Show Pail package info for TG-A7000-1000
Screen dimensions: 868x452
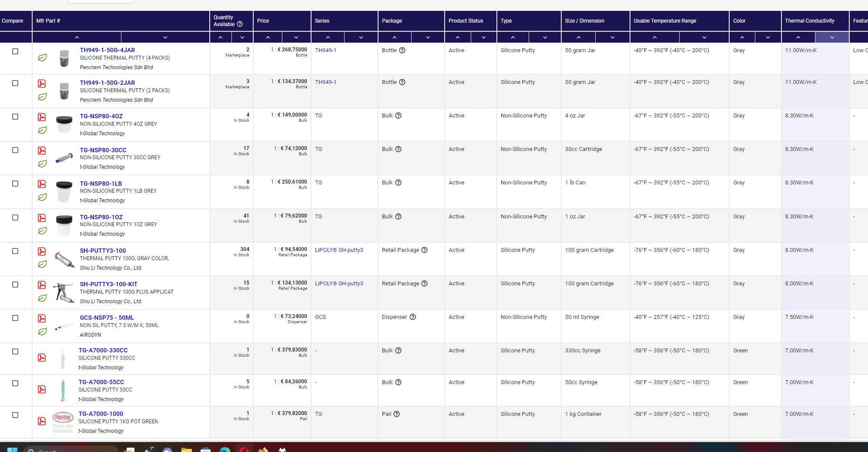tap(396, 414)
